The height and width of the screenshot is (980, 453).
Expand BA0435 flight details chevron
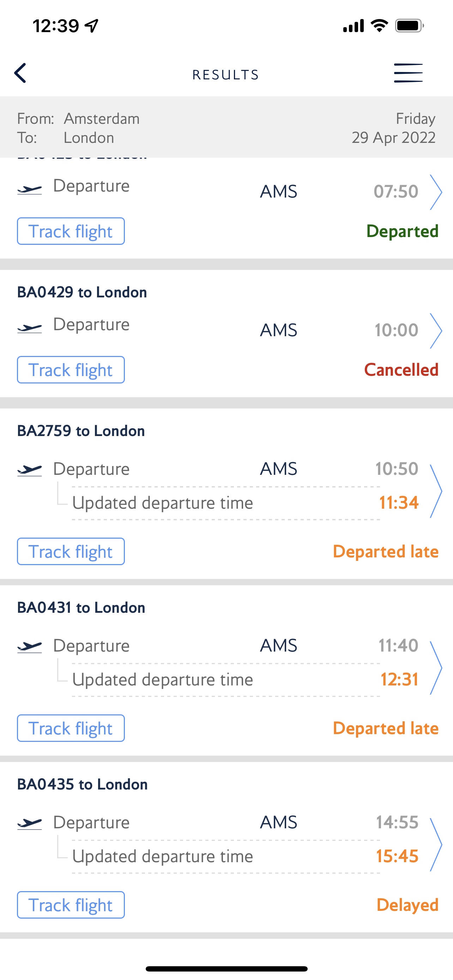(x=435, y=845)
